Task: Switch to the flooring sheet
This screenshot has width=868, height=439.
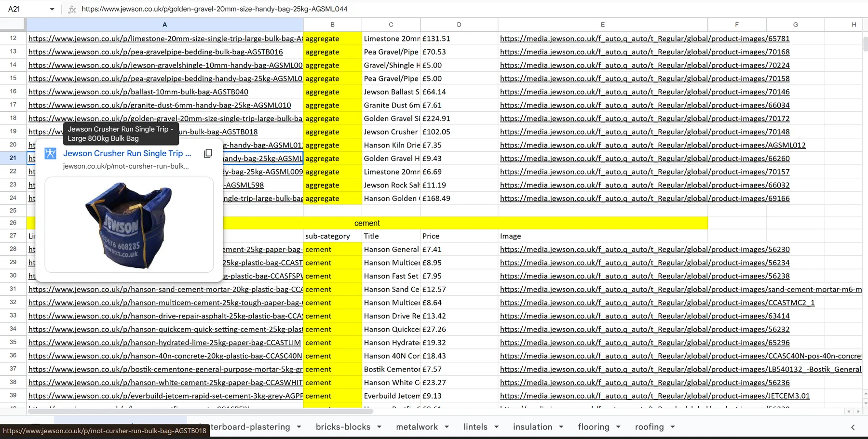Action: click(594, 427)
